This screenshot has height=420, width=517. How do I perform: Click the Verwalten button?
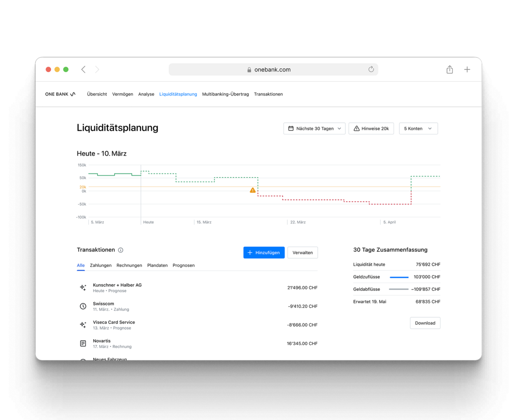click(x=303, y=253)
